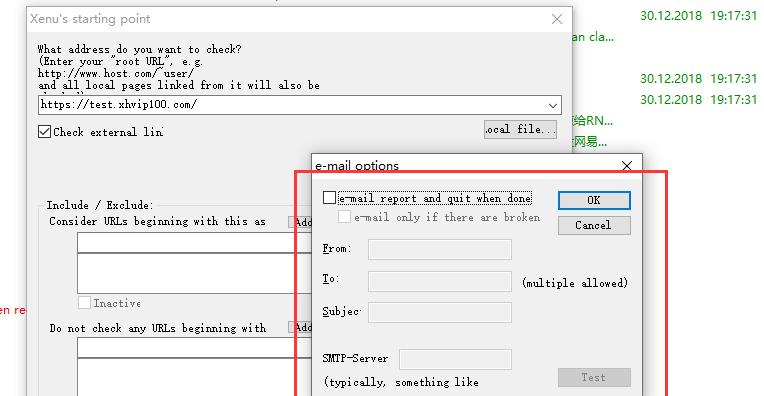Click Cancel in e-mail options dialog

point(594,225)
